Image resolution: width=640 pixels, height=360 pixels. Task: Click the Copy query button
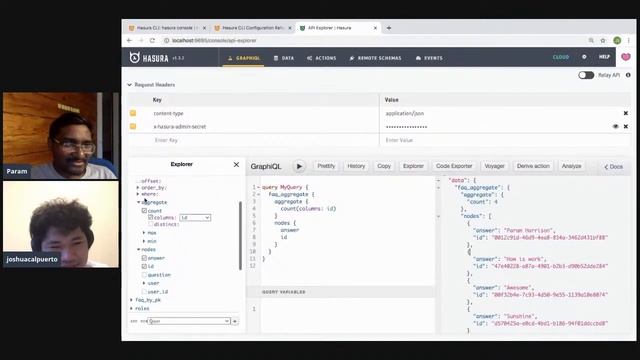384,166
